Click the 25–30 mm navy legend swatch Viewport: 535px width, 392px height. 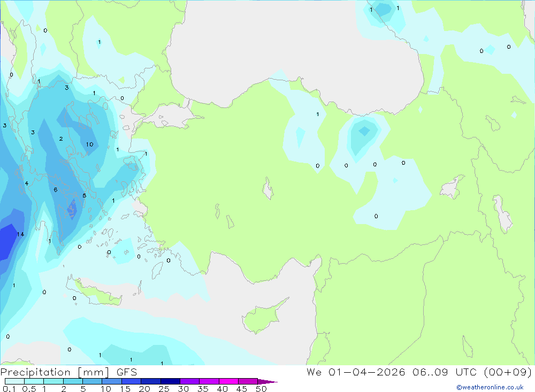170,381
